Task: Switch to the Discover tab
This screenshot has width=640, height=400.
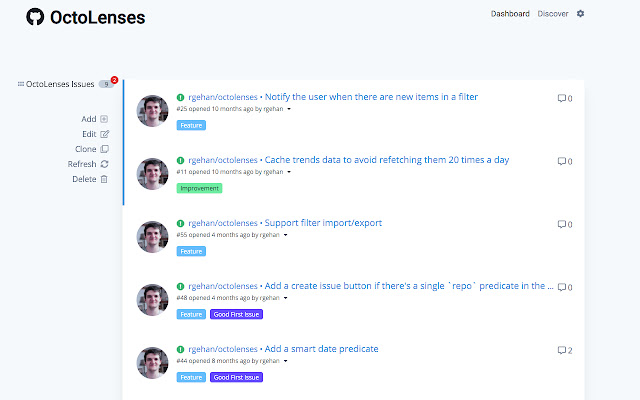Action: pyautogui.click(x=553, y=14)
